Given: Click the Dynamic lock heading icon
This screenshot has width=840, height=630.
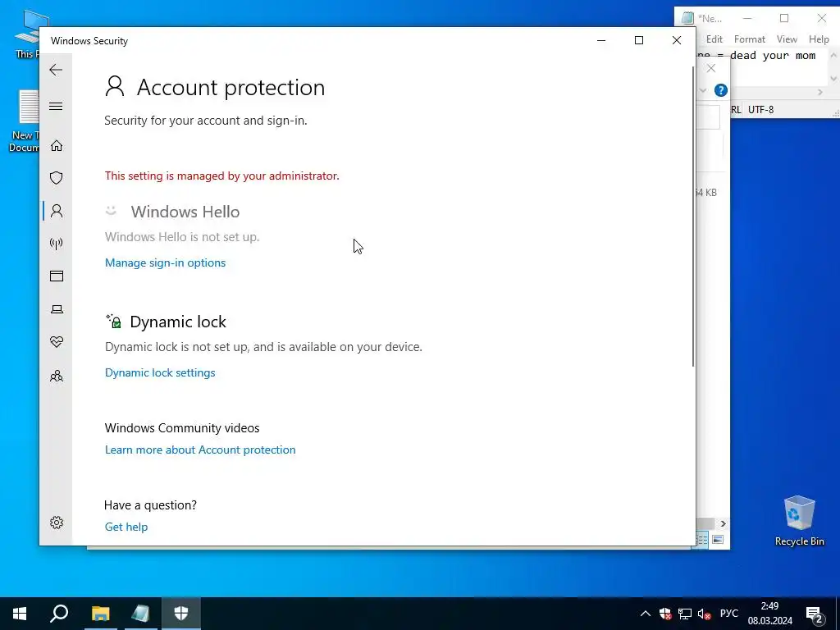Looking at the screenshot, I should coord(113,322).
